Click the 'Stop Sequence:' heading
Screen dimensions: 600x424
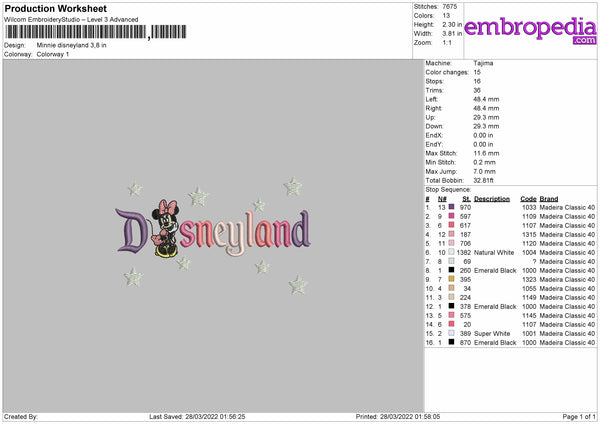pos(448,189)
